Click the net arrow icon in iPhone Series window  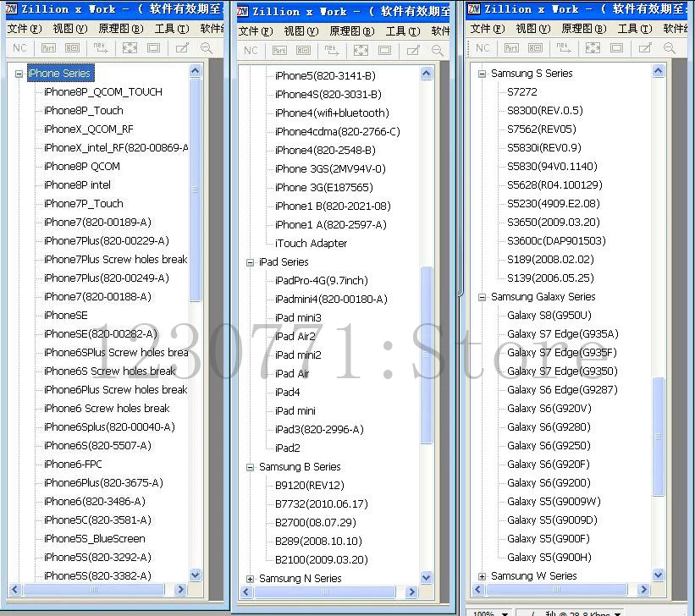[100, 48]
